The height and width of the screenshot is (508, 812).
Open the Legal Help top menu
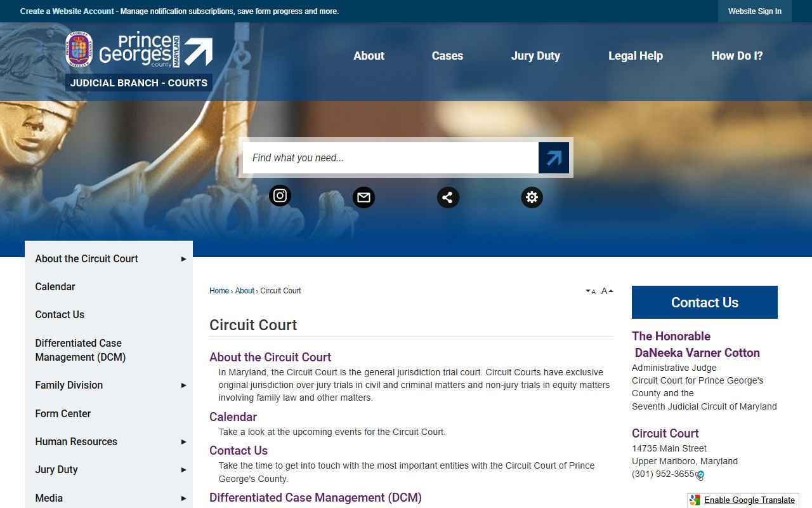tap(636, 56)
